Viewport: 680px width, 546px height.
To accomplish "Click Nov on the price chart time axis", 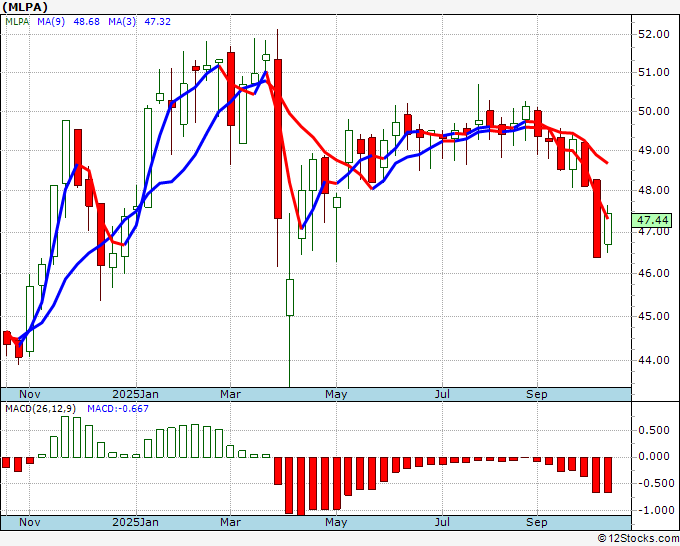I will tap(29, 394).
